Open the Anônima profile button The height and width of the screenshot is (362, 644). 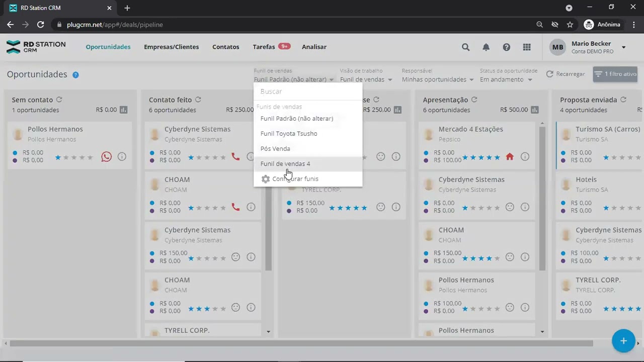click(602, 24)
